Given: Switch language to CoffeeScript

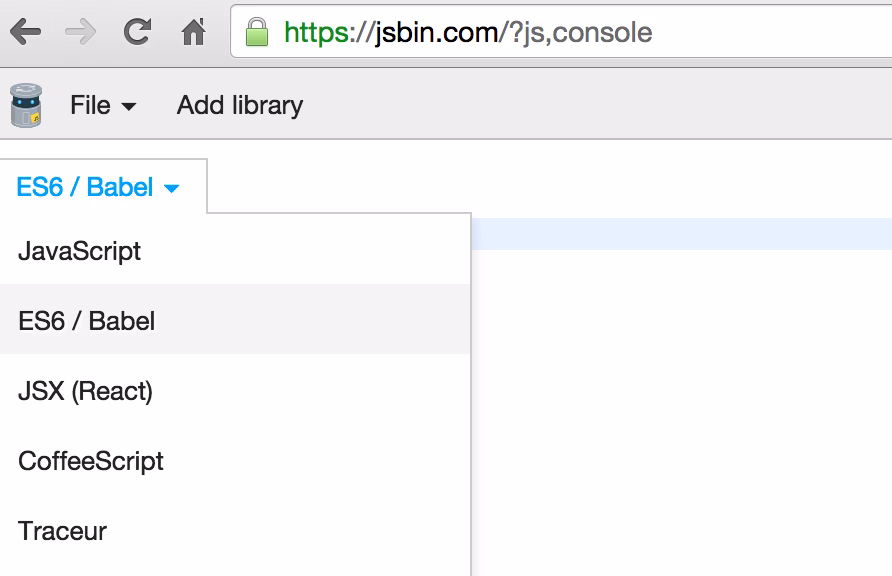Looking at the screenshot, I should pyautogui.click(x=91, y=461).
